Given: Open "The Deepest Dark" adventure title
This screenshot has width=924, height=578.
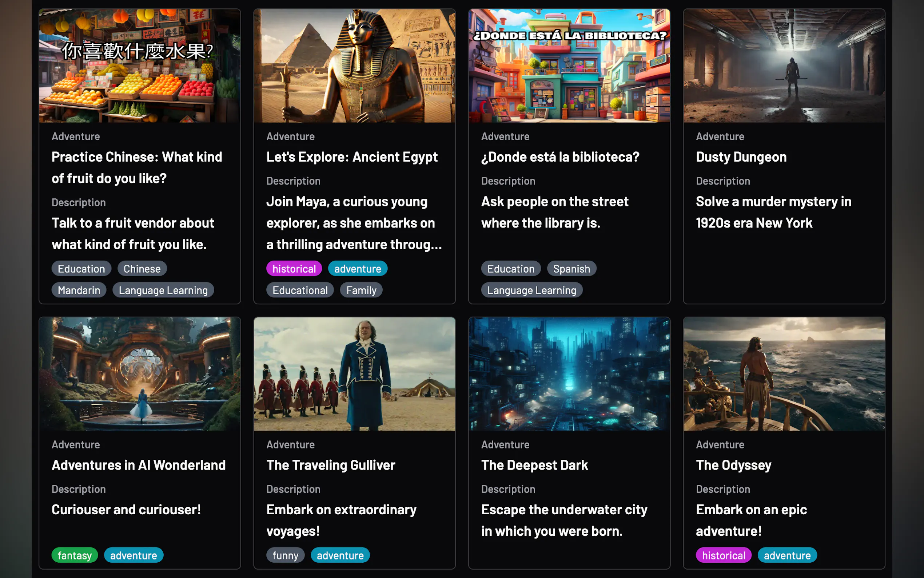Looking at the screenshot, I should (x=534, y=465).
